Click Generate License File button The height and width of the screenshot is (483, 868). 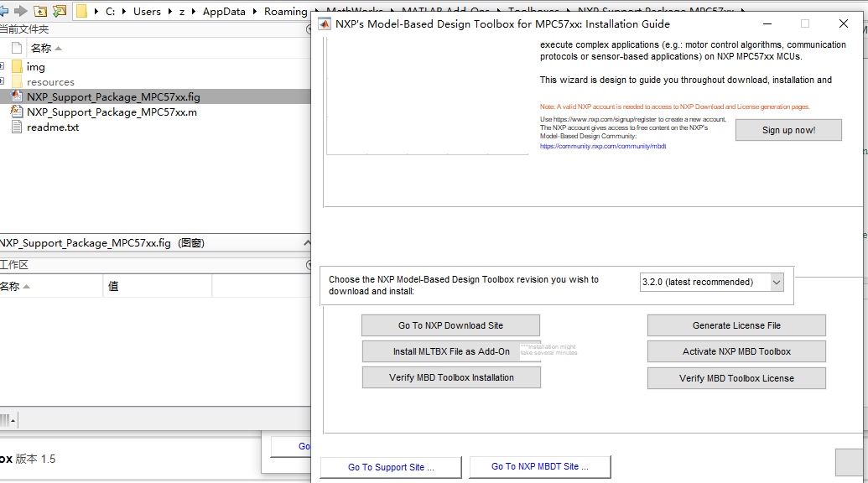(736, 325)
